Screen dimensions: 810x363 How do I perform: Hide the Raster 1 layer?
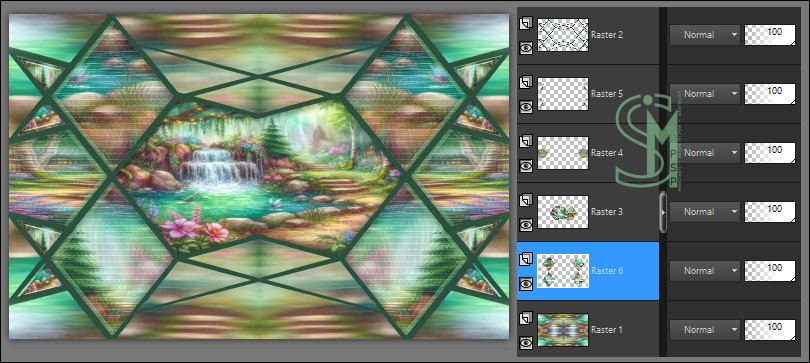coord(526,342)
